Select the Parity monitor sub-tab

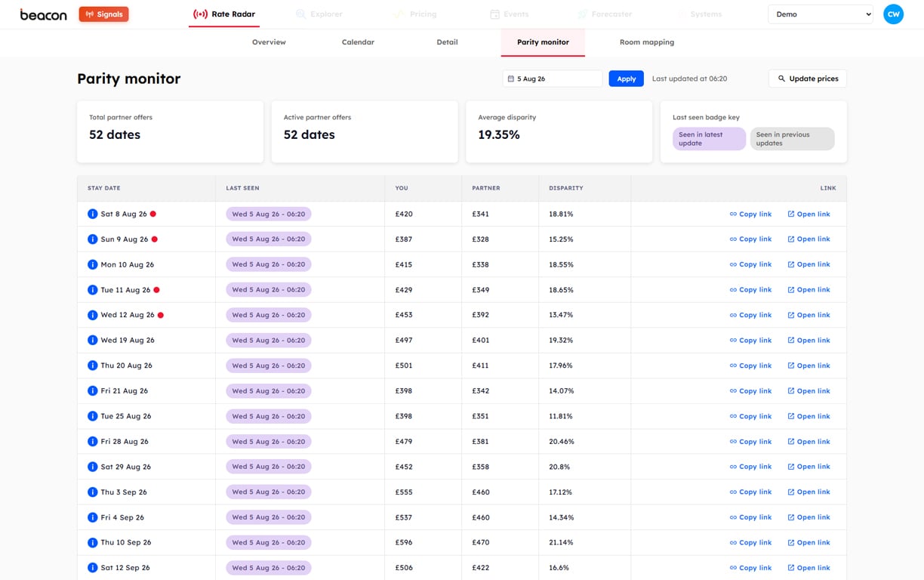(543, 42)
